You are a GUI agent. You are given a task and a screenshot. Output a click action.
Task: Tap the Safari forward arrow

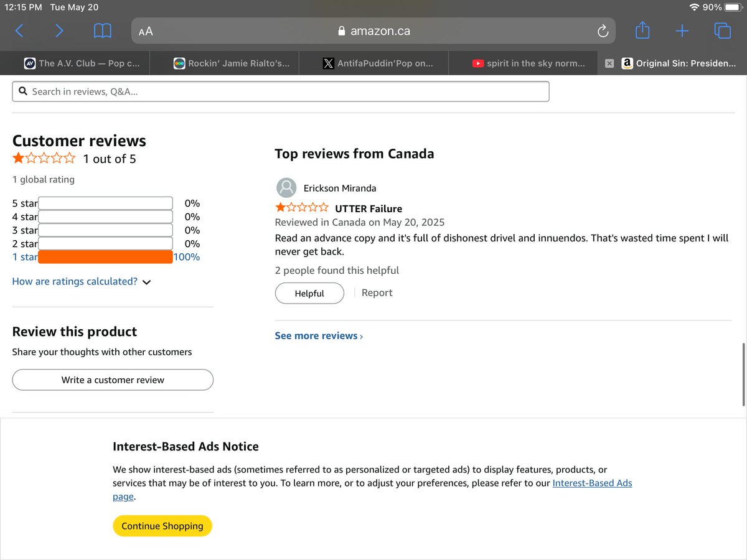[59, 30]
